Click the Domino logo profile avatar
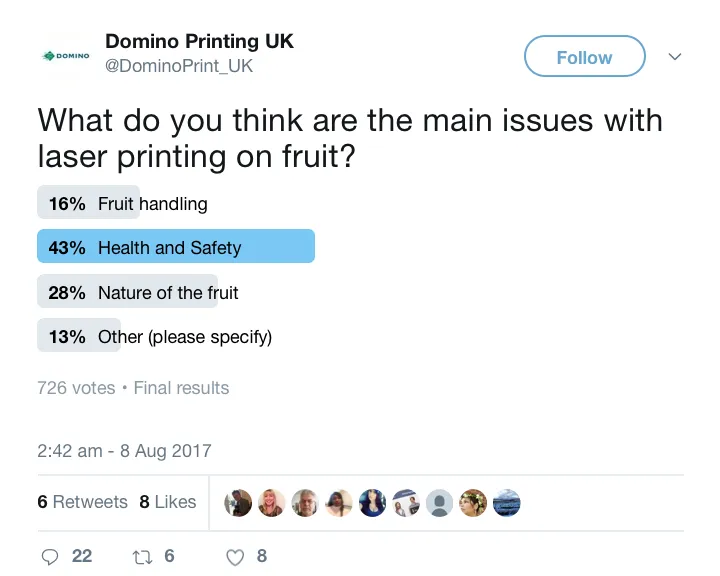Image resolution: width=720 pixels, height=576 pixels. pyautogui.click(x=66, y=55)
